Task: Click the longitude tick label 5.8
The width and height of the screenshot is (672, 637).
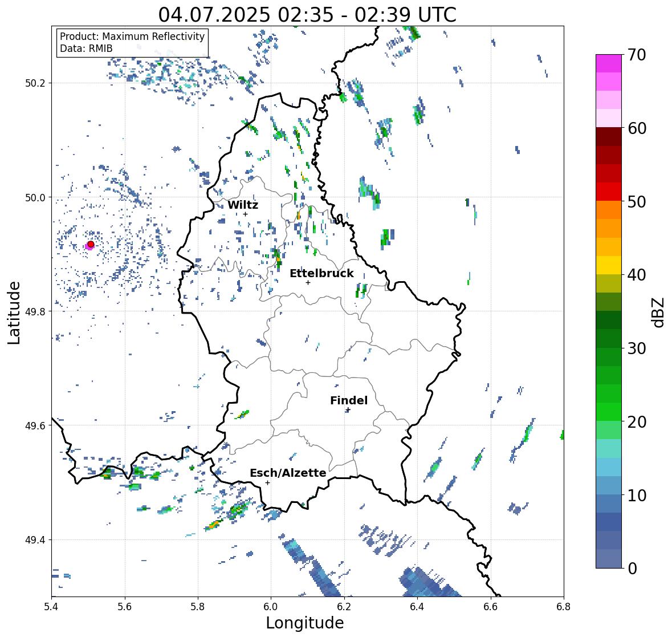Action: (x=198, y=607)
